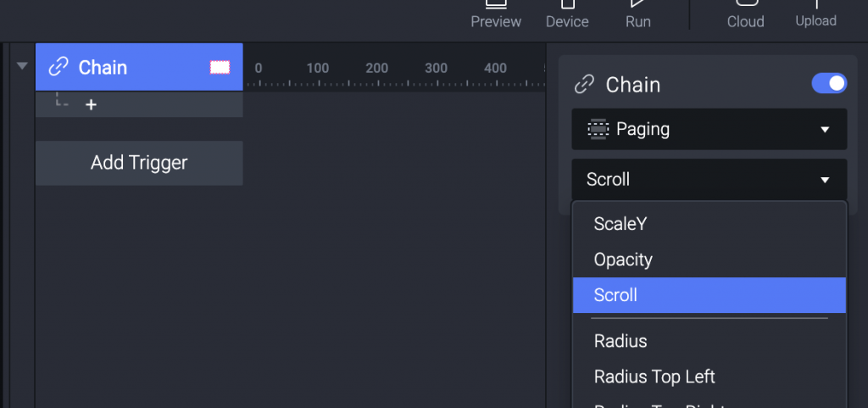Open the Paging target layer dropdown
This screenshot has height=408, width=868.
709,129
